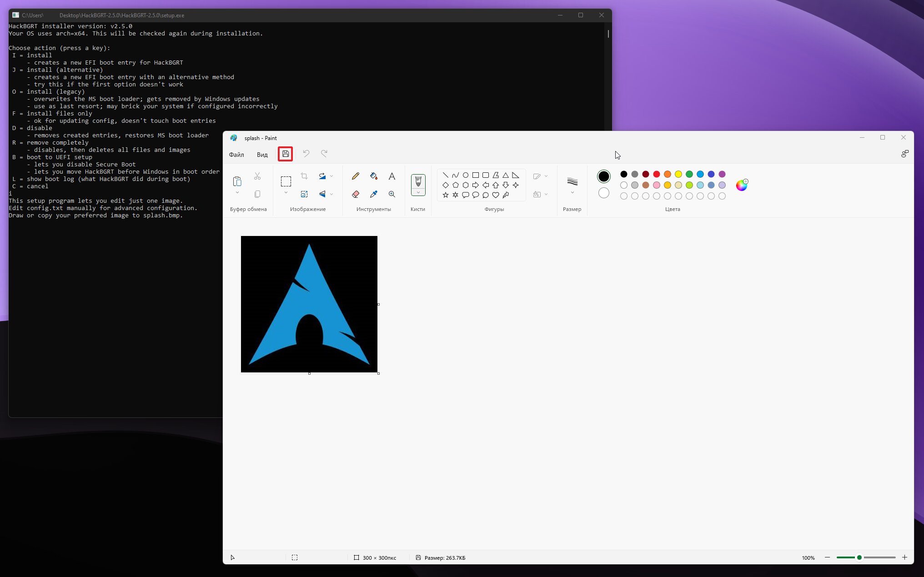Pick the purple palette color
The image size is (924, 577).
722,174
